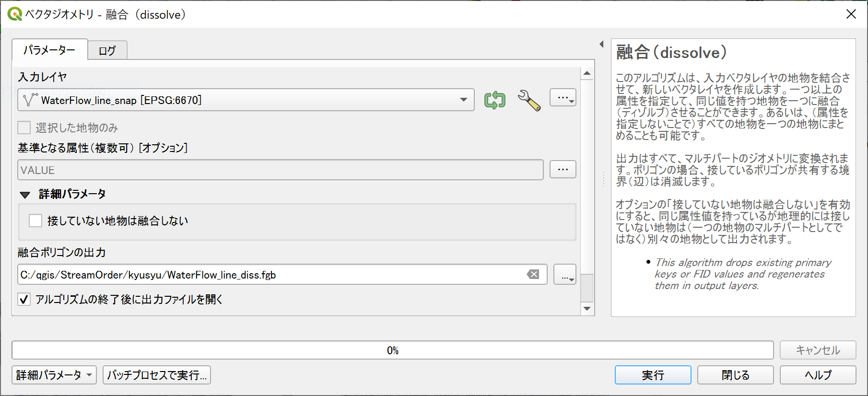
Task: Click the 実行 button
Action: coord(653,375)
